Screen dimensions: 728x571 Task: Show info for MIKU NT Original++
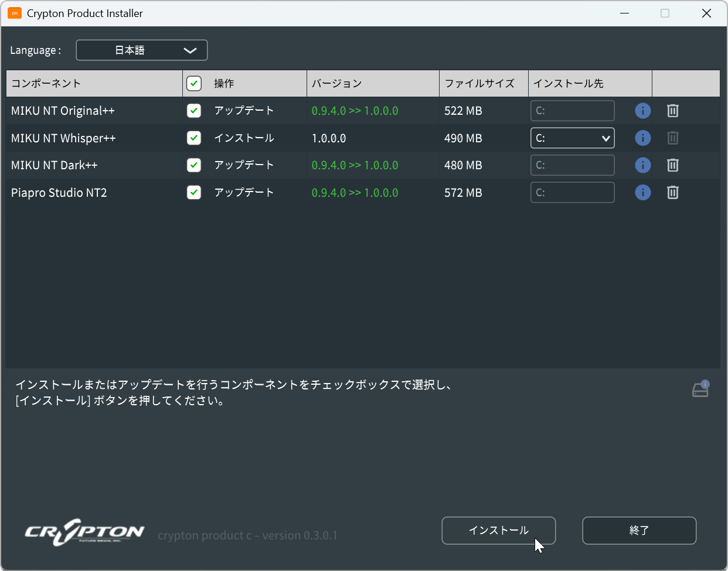pos(643,111)
